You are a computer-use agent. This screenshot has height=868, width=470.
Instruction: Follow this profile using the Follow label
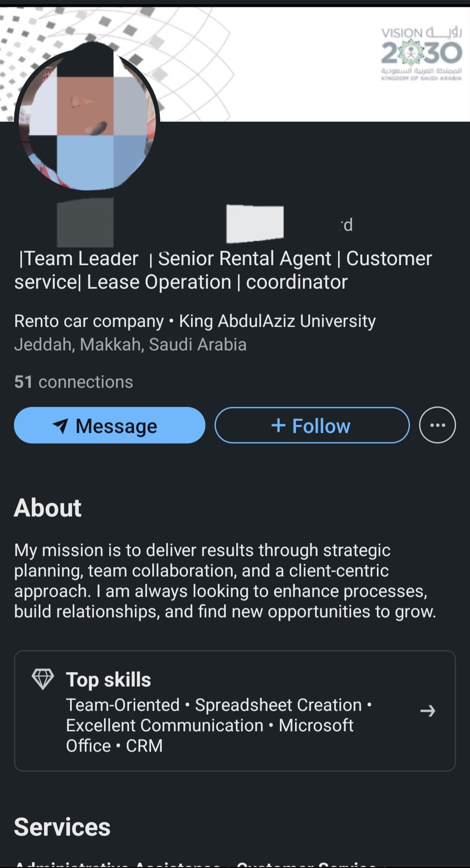pos(321,426)
